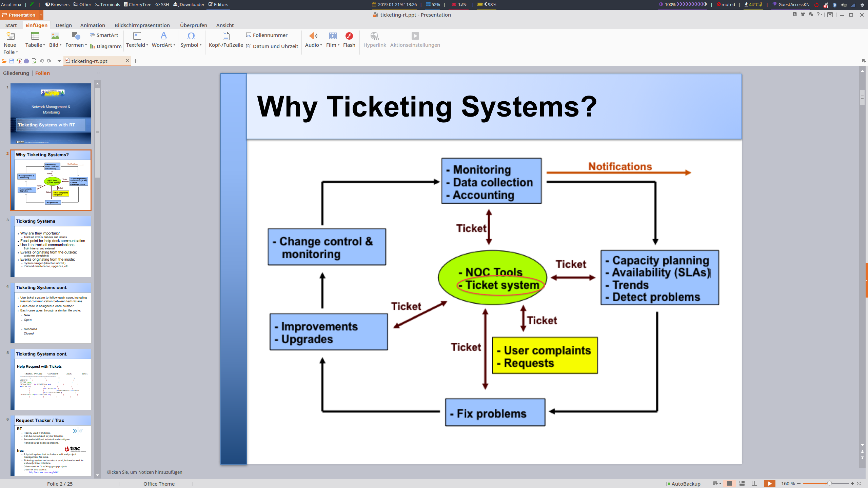Click the zoom slider handle
The width and height of the screenshot is (868, 488).
pyautogui.click(x=829, y=484)
